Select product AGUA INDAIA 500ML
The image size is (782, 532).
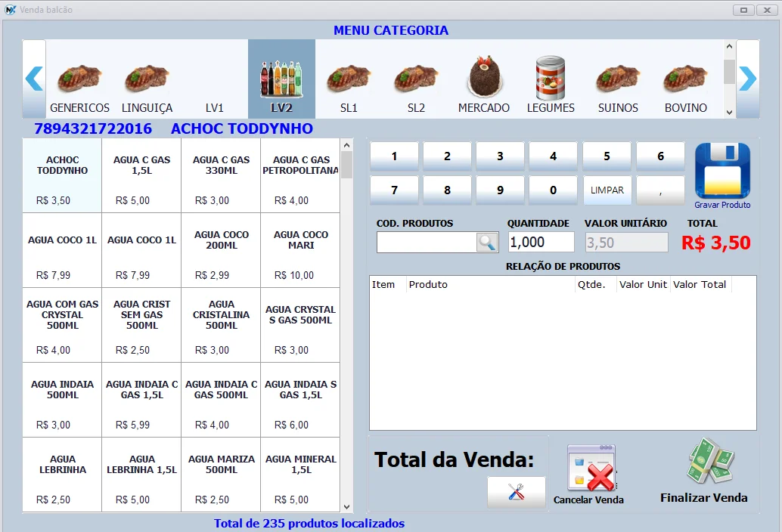[x=62, y=400]
